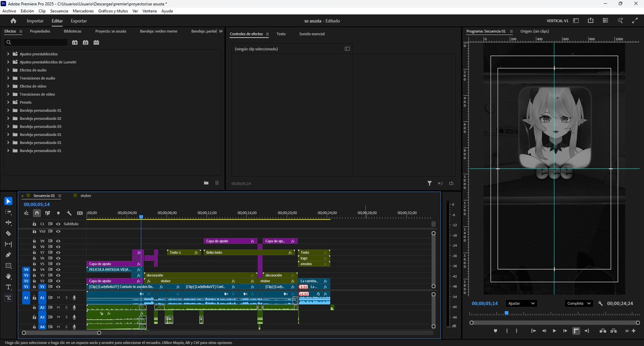Image resolution: width=644 pixels, height=346 pixels.
Task: Show overflow panel tabs chevron
Action: (x=221, y=31)
